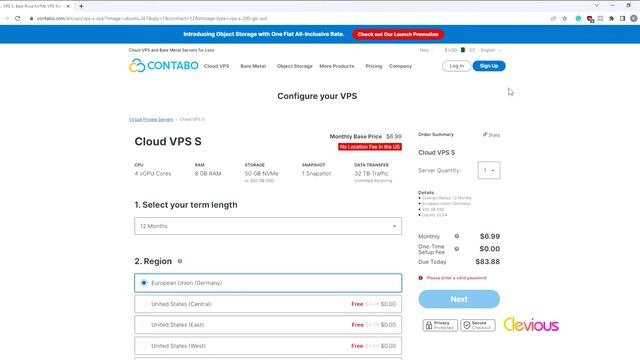Click the info icon beside One-Time Setup Fee

[x=457, y=249]
